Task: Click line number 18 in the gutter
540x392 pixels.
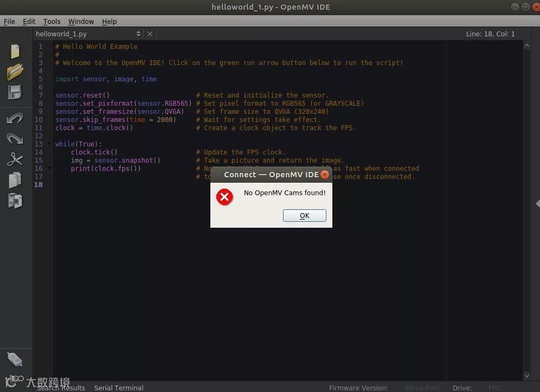Action: 38,185
